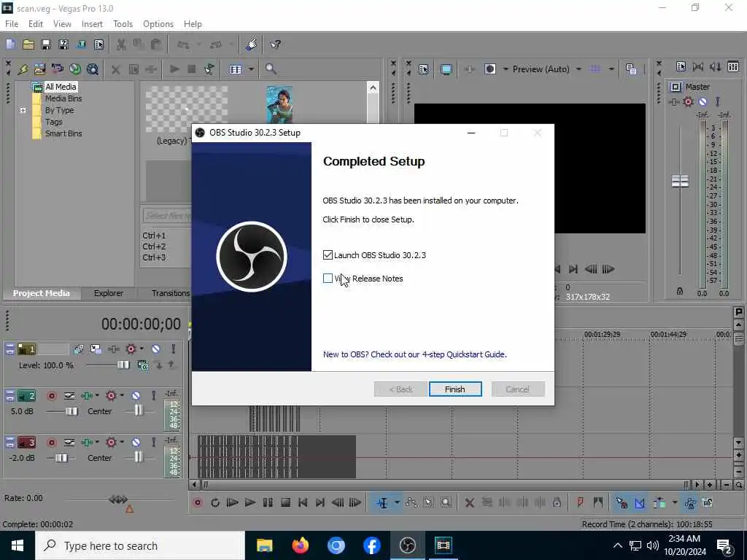The image size is (747, 560).
Task: Mute audio track 3
Action: pos(136,443)
